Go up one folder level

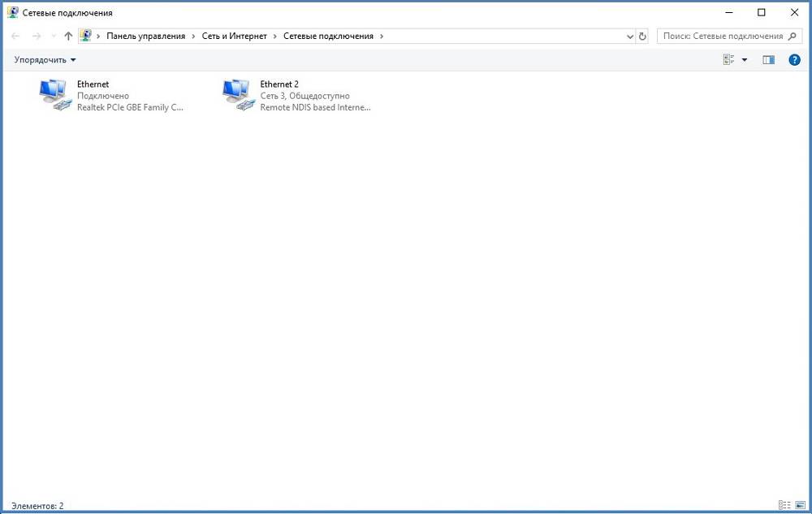pos(68,37)
